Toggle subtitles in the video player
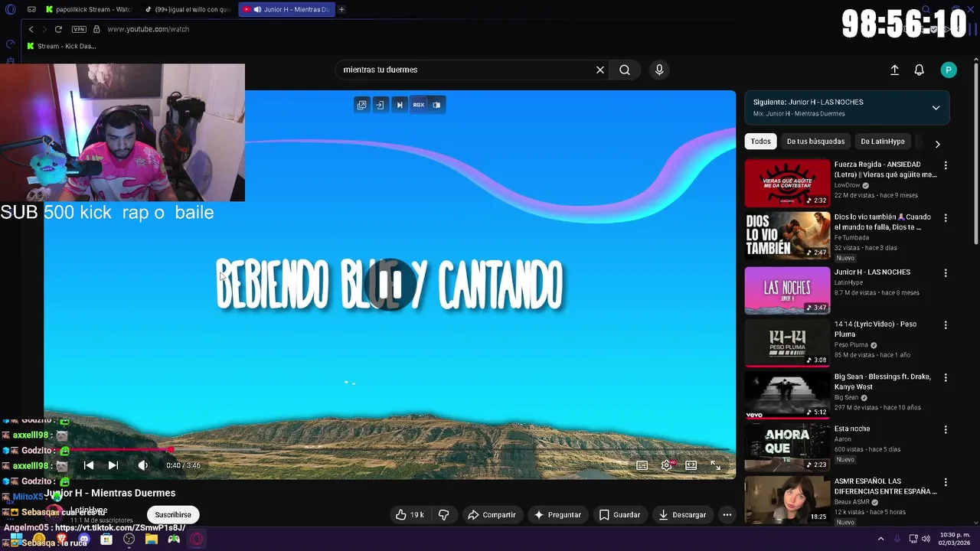This screenshot has height=551, width=980. click(642, 465)
